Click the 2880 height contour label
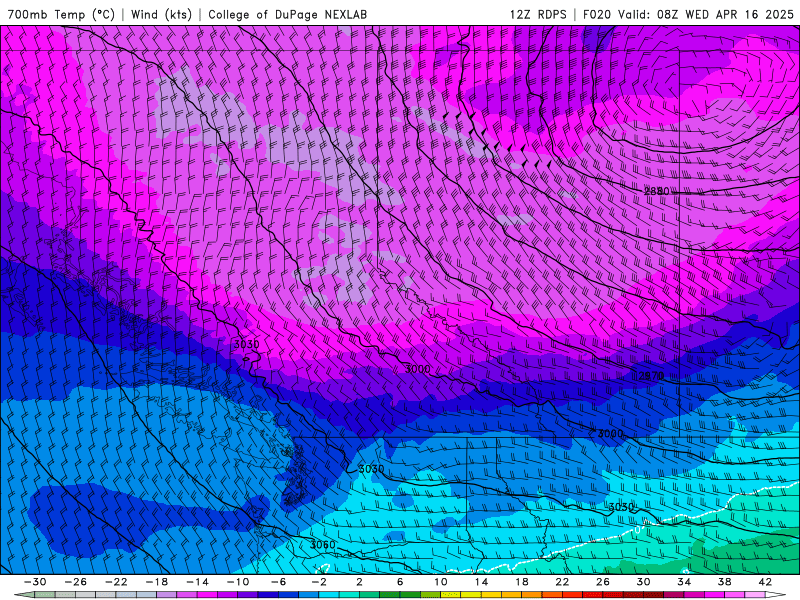Image resolution: width=800 pixels, height=600 pixels. click(656, 191)
